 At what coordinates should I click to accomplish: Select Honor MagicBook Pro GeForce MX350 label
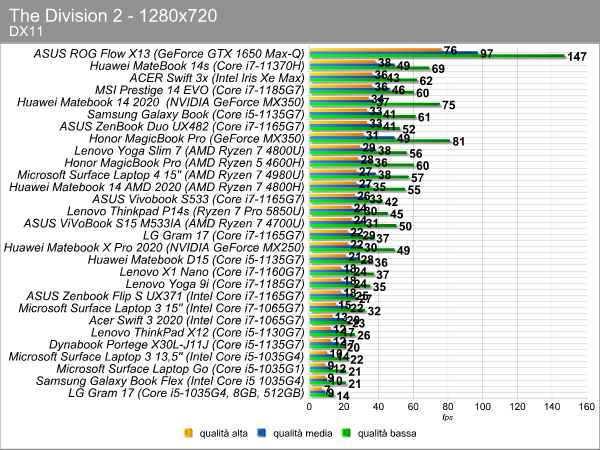(197, 139)
